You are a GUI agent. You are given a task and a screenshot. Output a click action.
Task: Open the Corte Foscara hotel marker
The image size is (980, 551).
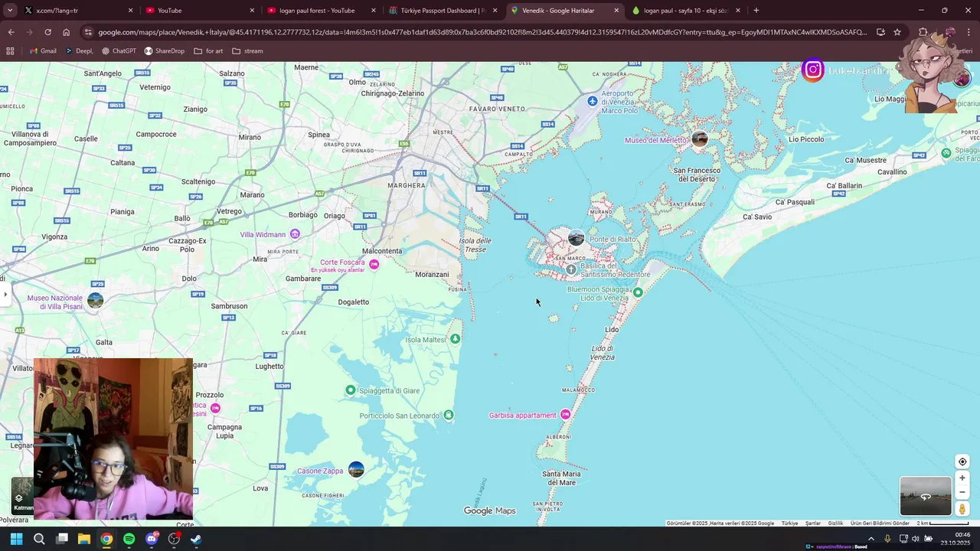374,264
